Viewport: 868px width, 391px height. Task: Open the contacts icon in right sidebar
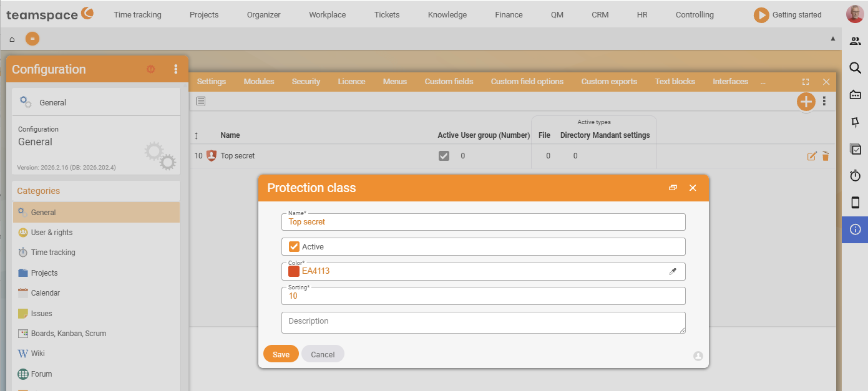(x=856, y=41)
